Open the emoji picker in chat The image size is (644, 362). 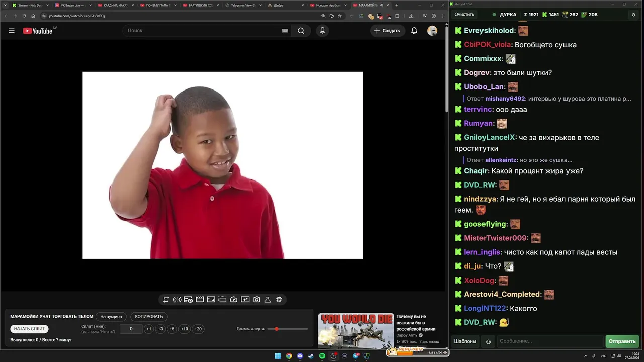point(488,342)
